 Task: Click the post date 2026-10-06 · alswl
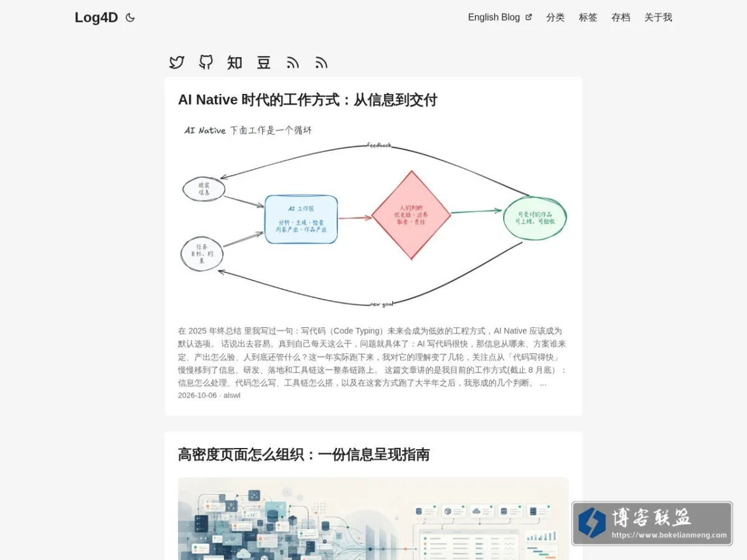click(209, 395)
